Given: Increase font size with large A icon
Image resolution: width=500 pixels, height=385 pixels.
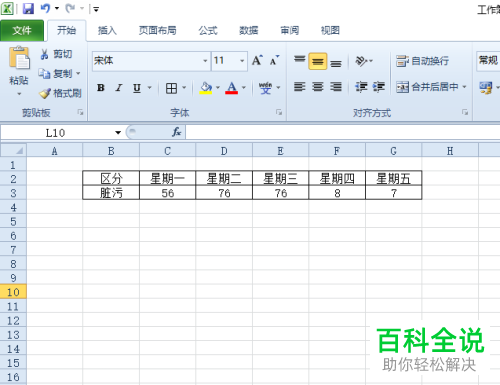Looking at the screenshot, I should pyautogui.click(x=257, y=60).
